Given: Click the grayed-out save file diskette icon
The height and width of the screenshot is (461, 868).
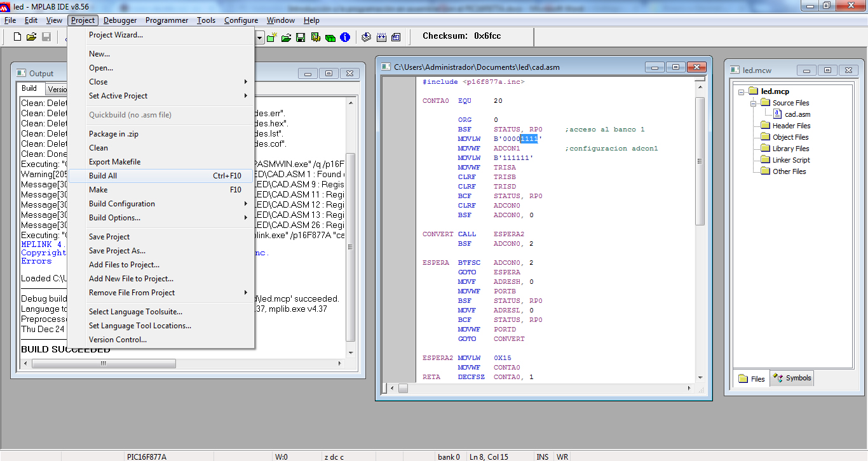Looking at the screenshot, I should pyautogui.click(x=46, y=37).
